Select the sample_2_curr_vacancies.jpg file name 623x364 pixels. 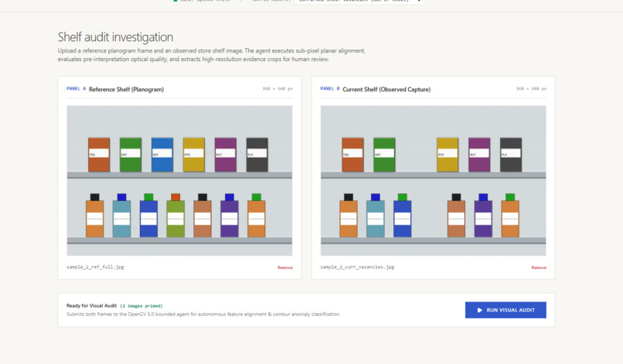click(357, 267)
